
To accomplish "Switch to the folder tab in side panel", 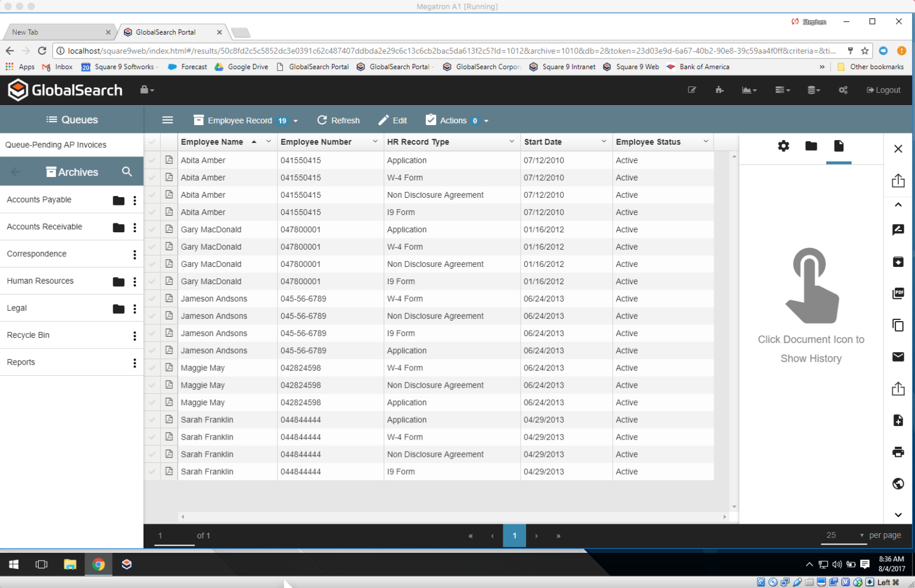I will pos(811,146).
